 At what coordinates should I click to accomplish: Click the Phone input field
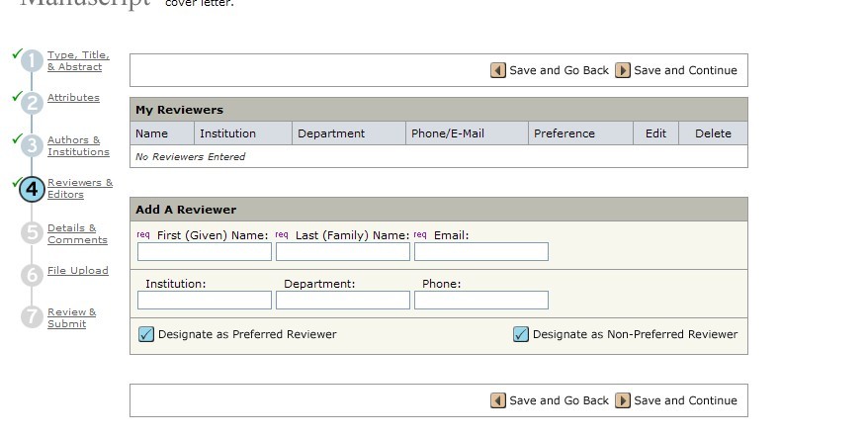[480, 301]
